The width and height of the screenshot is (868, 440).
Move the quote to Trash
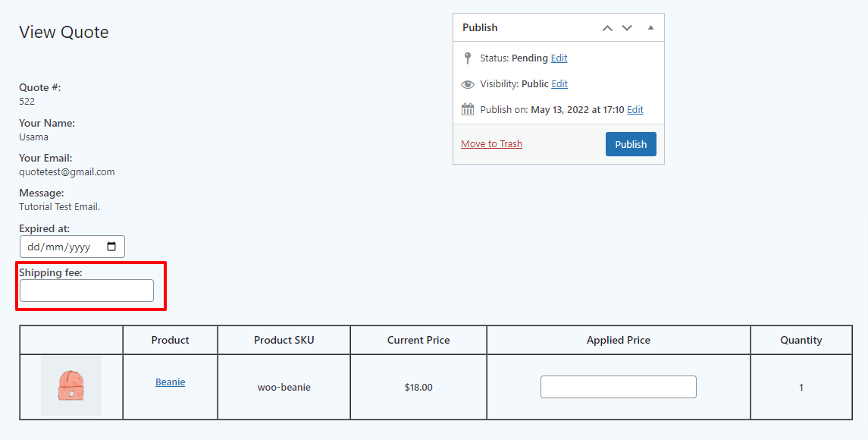click(491, 143)
